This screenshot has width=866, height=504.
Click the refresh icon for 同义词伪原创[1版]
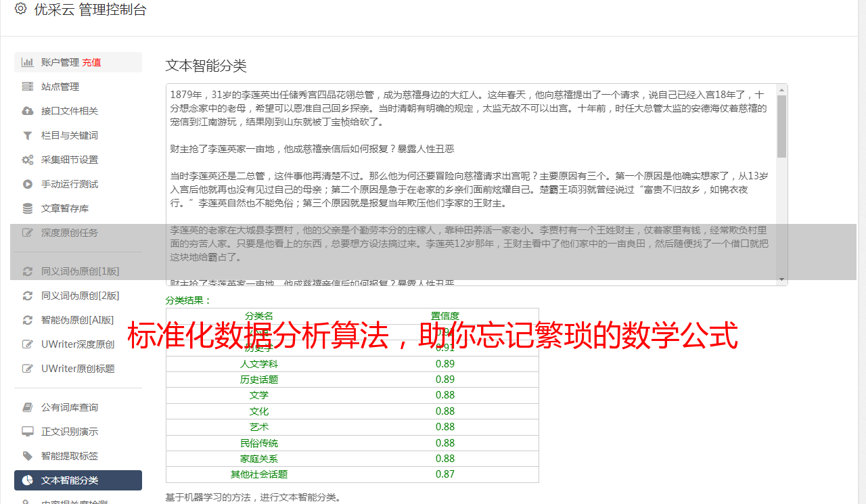(x=28, y=271)
